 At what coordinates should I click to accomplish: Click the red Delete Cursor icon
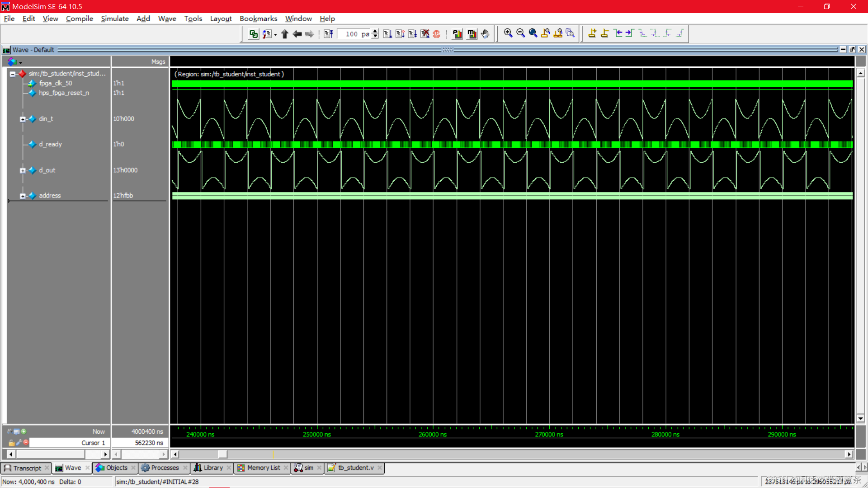coord(26,443)
